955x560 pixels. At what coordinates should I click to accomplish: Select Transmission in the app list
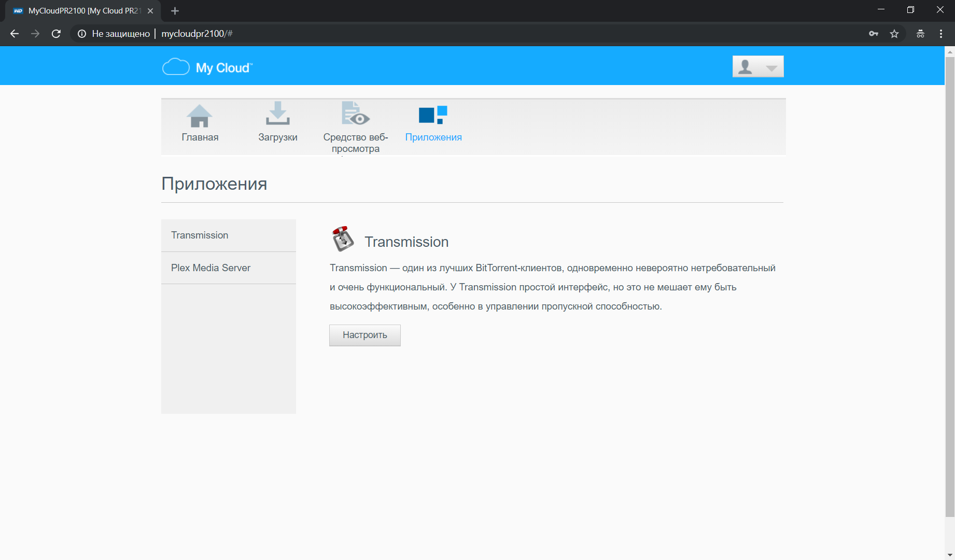point(229,235)
